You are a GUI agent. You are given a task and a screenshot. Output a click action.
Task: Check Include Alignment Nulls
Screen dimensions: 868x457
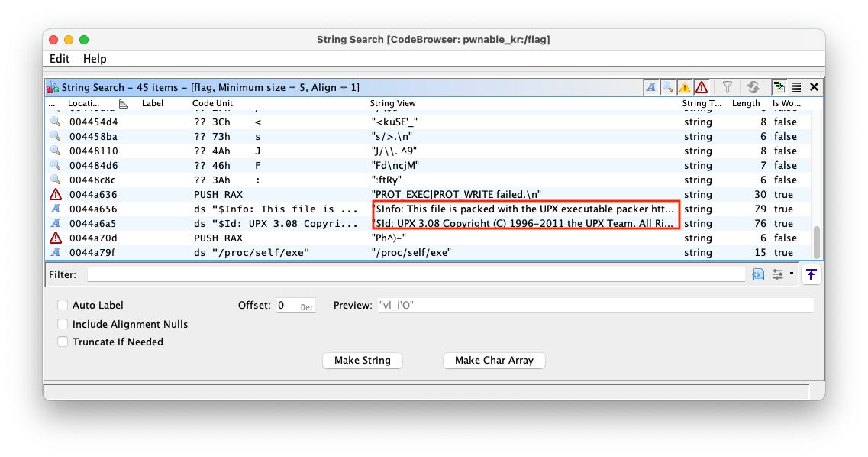(x=63, y=324)
